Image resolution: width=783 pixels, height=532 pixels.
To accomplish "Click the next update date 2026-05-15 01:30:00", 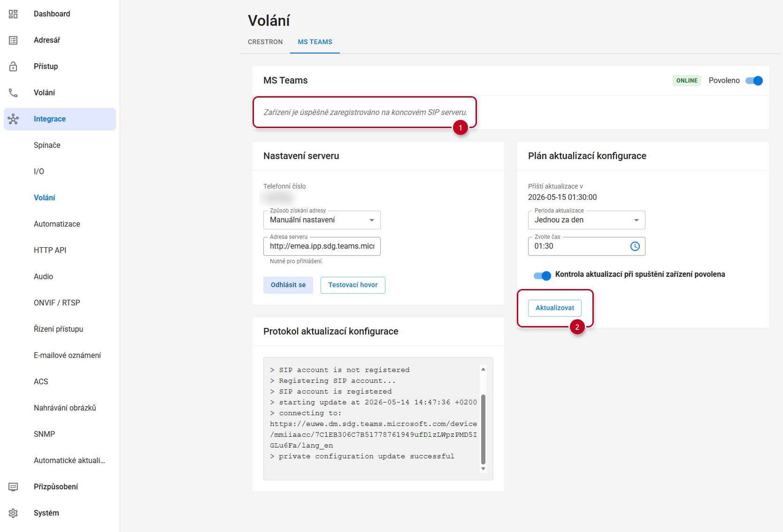I will click(562, 198).
